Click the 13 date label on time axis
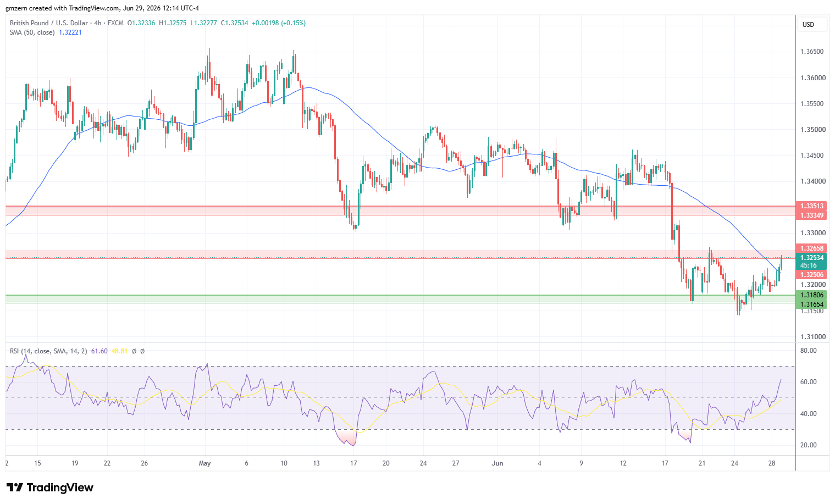The image size is (835, 504). coord(317,463)
